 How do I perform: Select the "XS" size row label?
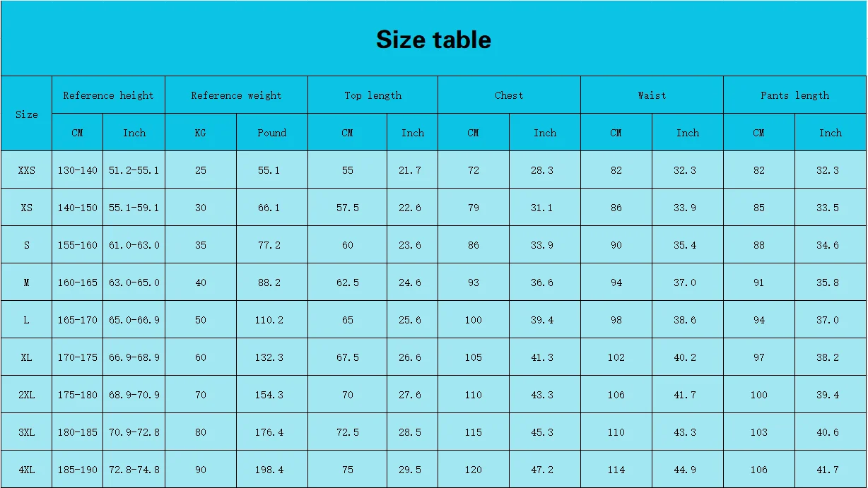(x=27, y=208)
